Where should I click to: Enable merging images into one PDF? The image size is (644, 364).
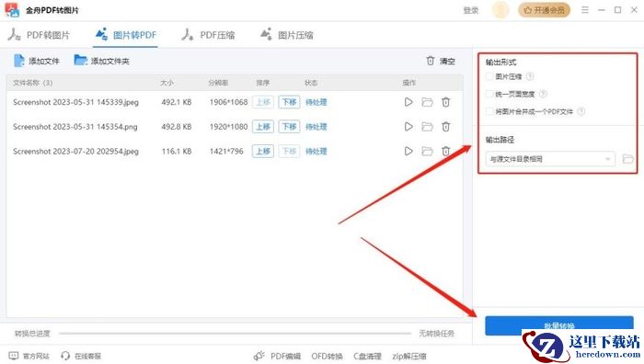489,111
